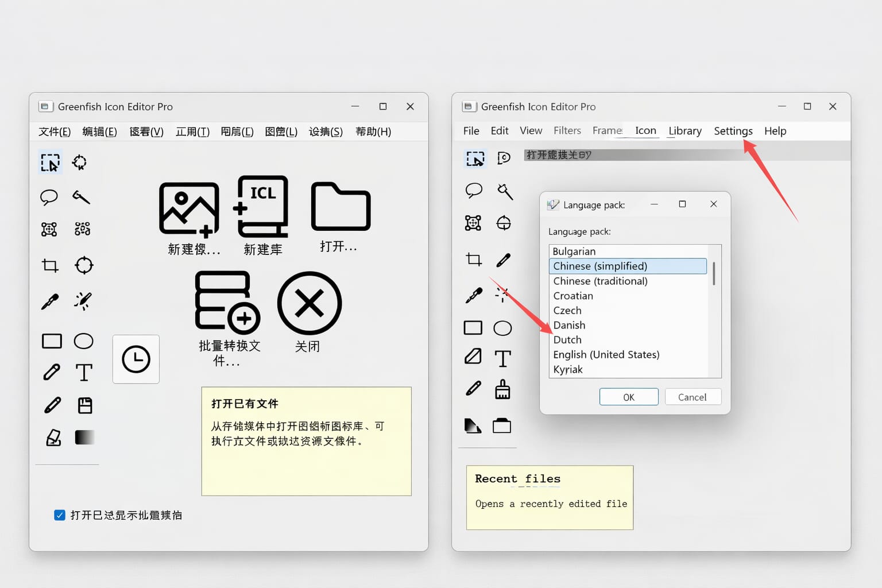The height and width of the screenshot is (588, 882).
Task: Select the Rectangle tool in left toolbar
Action: coord(52,341)
